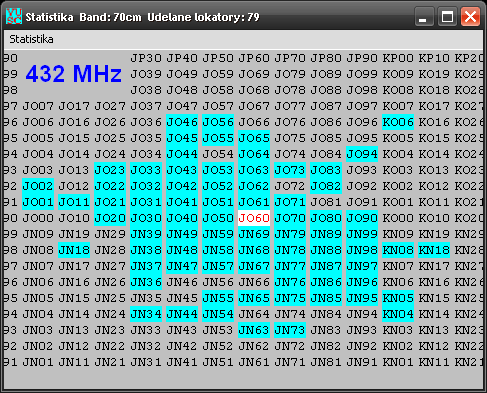Click unworked locator JN09
The width and height of the screenshot is (487, 393).
(38, 234)
